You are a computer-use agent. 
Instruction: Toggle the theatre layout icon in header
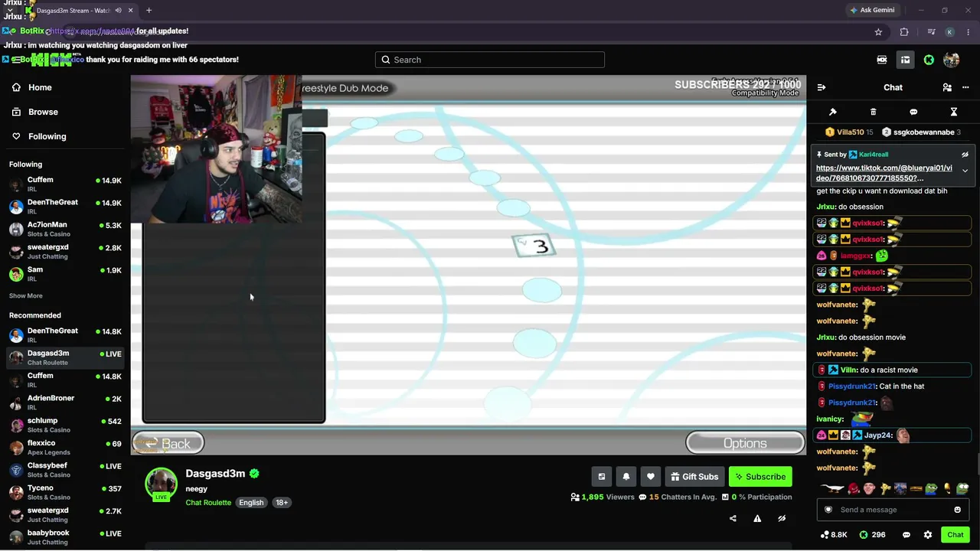coord(905,60)
